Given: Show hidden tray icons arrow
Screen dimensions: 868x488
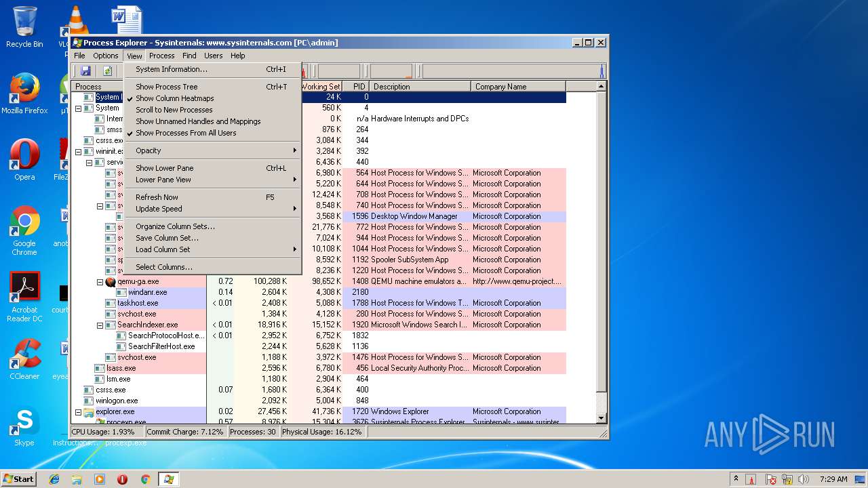Looking at the screenshot, I should point(736,479).
